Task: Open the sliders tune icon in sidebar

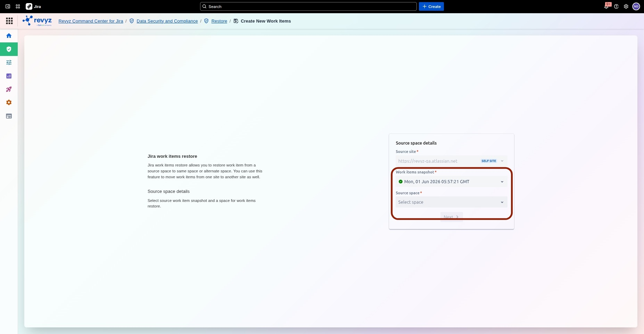Action: [9, 63]
